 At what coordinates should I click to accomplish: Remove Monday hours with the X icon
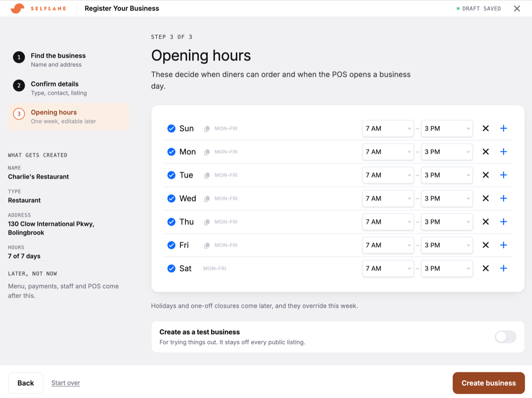(x=485, y=152)
